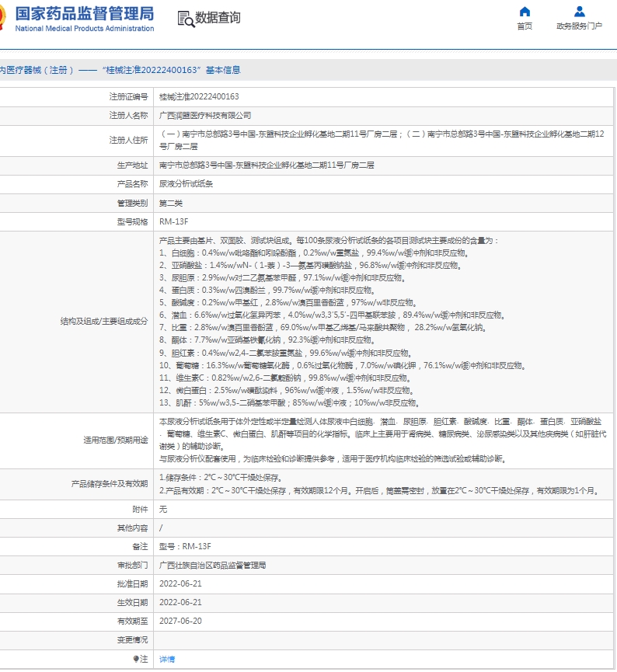This screenshot has width=617, height=672.
Task: Click the bullet icon beside 注 label
Action: (136, 659)
